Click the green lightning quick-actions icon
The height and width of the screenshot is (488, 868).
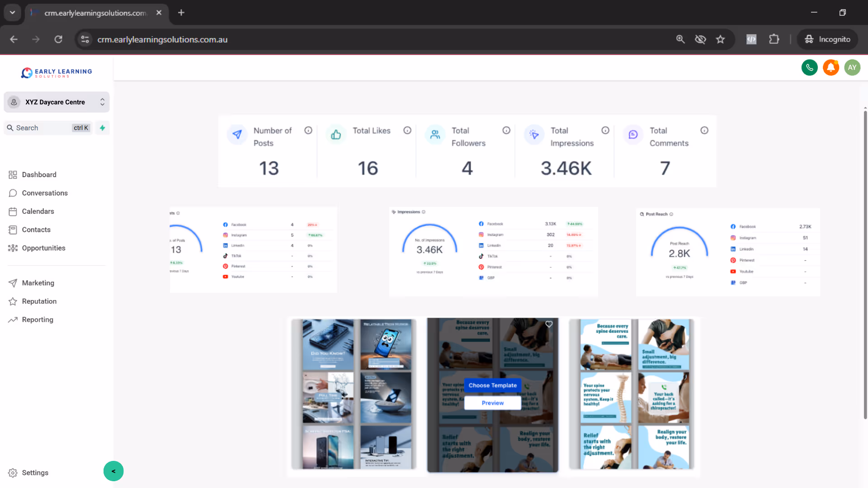[103, 128]
